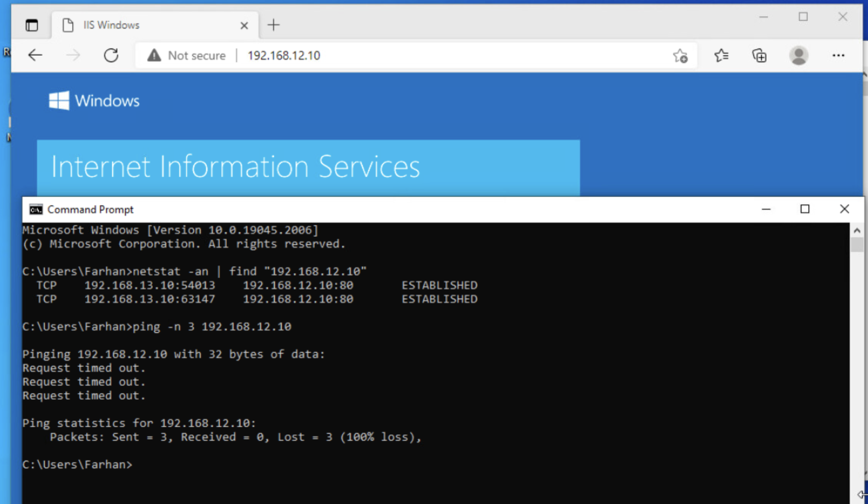The width and height of the screenshot is (868, 504).
Task: Click the Command Prompt scrollbar thumb
Action: click(x=857, y=245)
